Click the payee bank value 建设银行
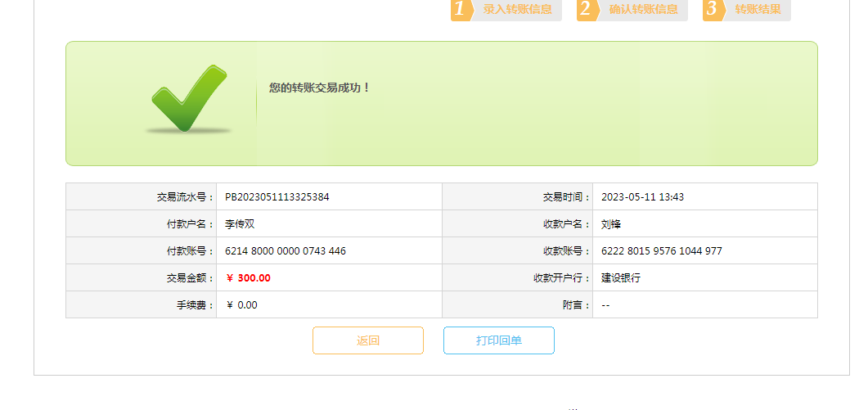The image size is (868, 410). point(621,278)
